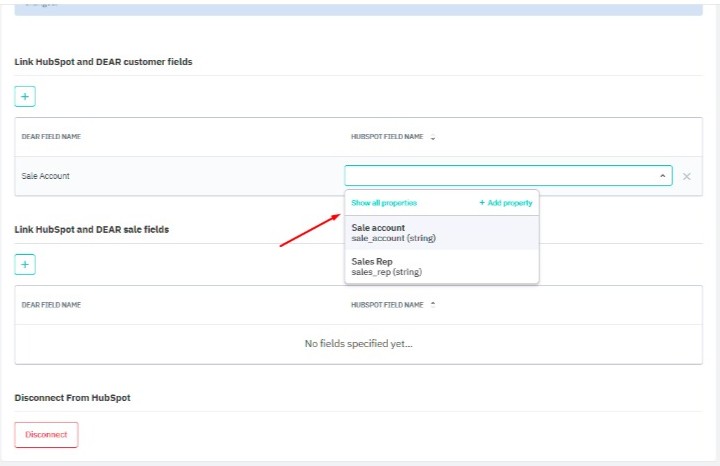Click the Link HubSpot and DEAR sale fields heading
The height and width of the screenshot is (466, 720).
[x=91, y=229]
